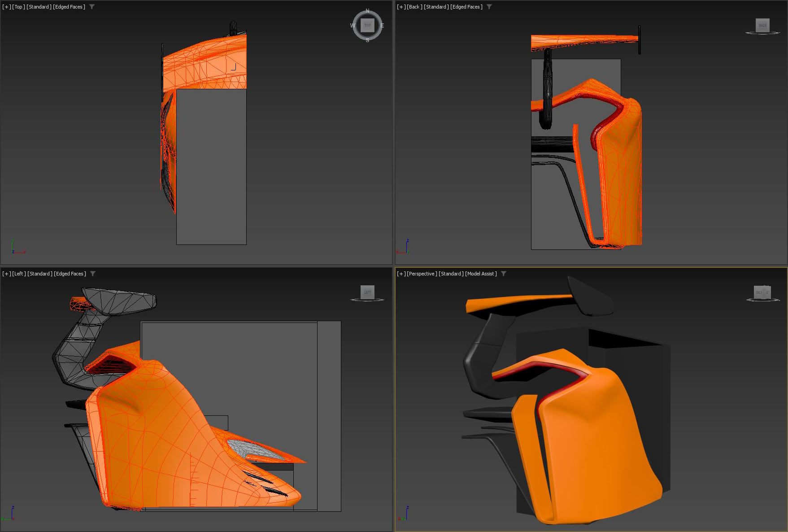Open [Edged Faces] menu in Left viewport

(x=70, y=274)
